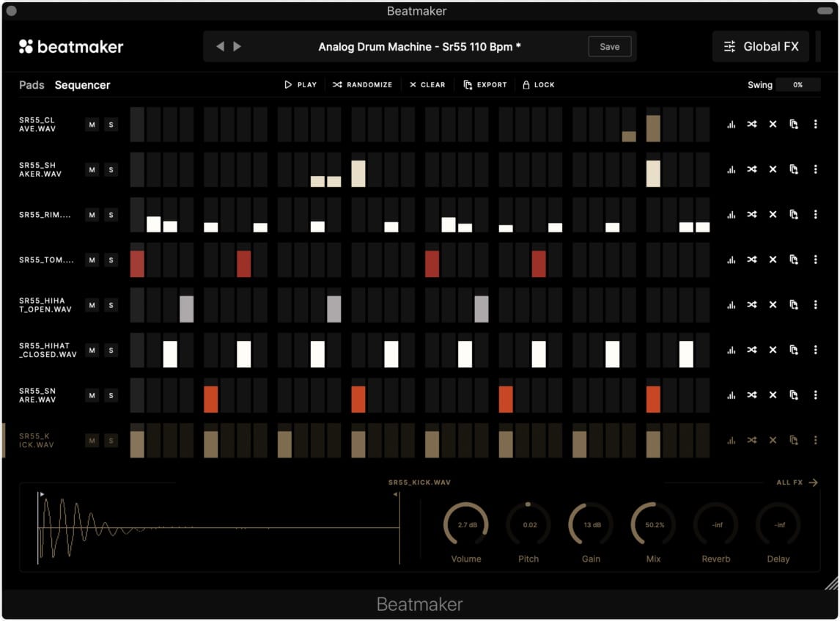Randomize the SR55_HIHAT_OPEN row pattern
840x621 pixels.
point(751,305)
